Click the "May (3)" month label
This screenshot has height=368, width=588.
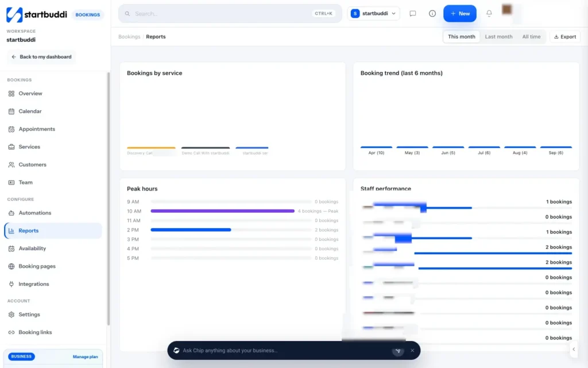(x=412, y=153)
